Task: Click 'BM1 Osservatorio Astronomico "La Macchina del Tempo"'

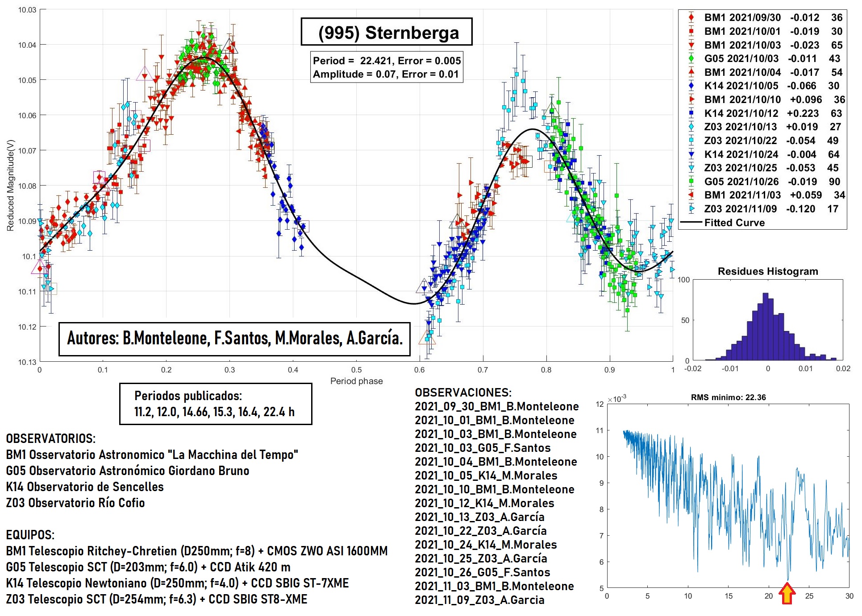Action: pos(152,455)
